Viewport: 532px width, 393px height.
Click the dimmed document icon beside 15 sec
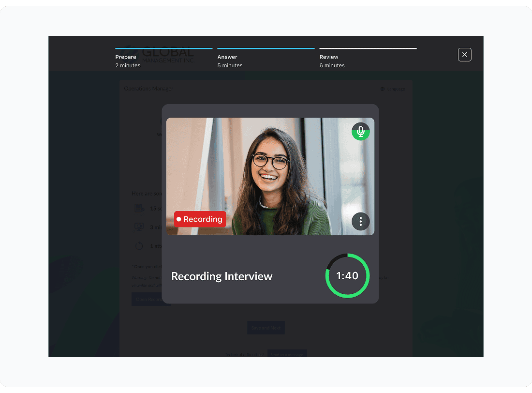139,208
